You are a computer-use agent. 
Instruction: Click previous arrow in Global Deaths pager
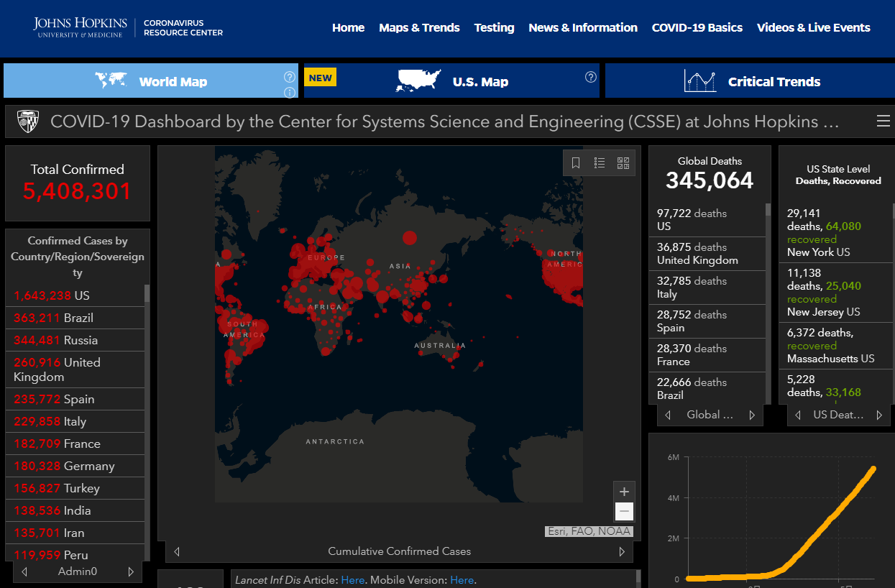[x=668, y=415]
